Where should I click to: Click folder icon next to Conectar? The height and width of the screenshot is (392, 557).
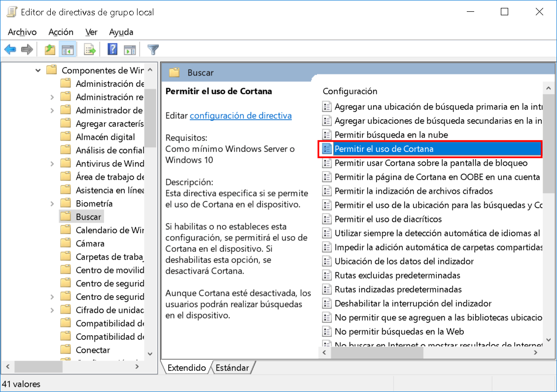point(66,350)
